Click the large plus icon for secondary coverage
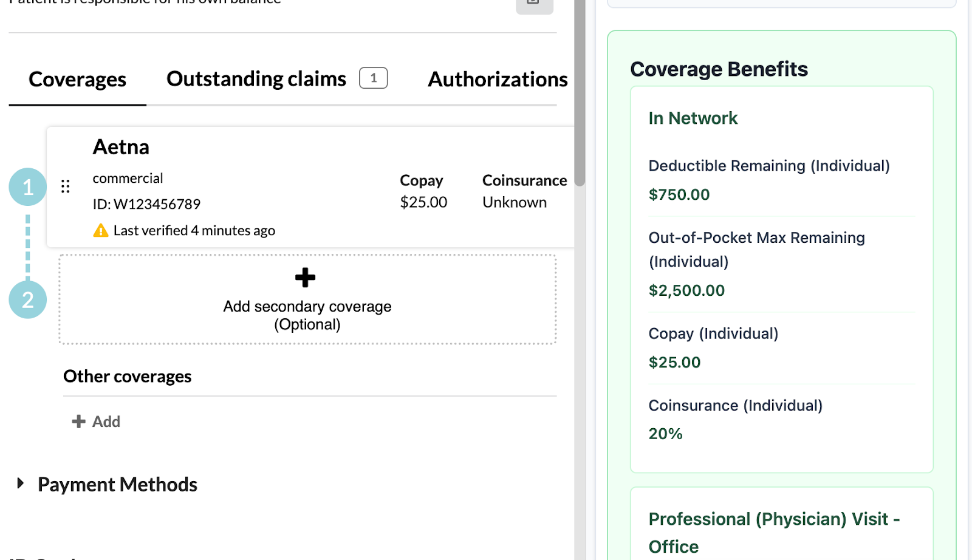The image size is (972, 560). tap(305, 278)
